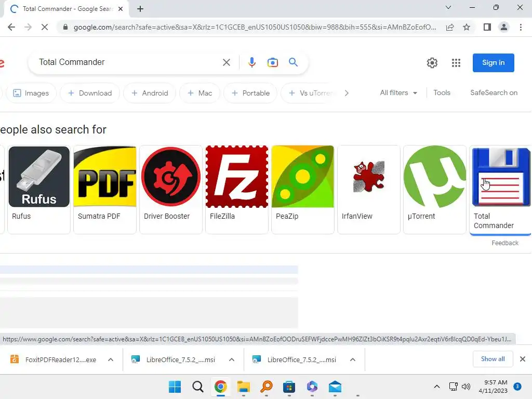Screen dimensions: 532x399
Task: Click the forward navigation arrow
Action: tap(28, 27)
